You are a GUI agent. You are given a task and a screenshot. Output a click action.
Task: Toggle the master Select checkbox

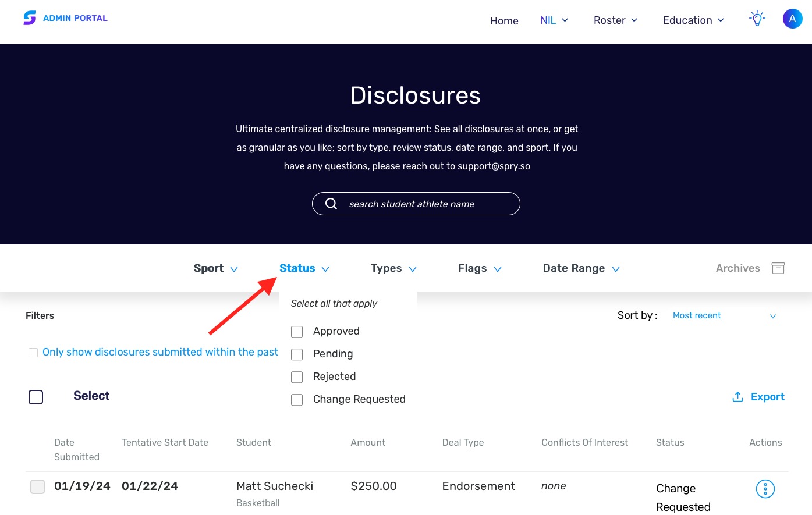(36, 397)
